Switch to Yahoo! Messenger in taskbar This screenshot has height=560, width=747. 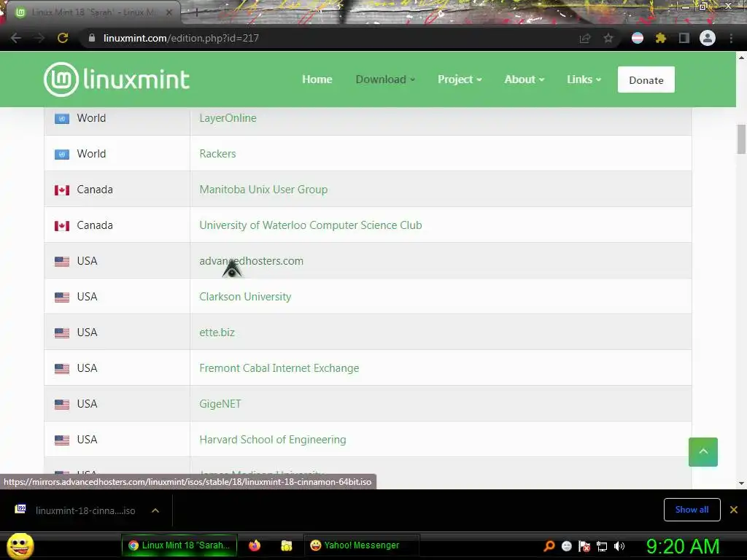[362, 545]
